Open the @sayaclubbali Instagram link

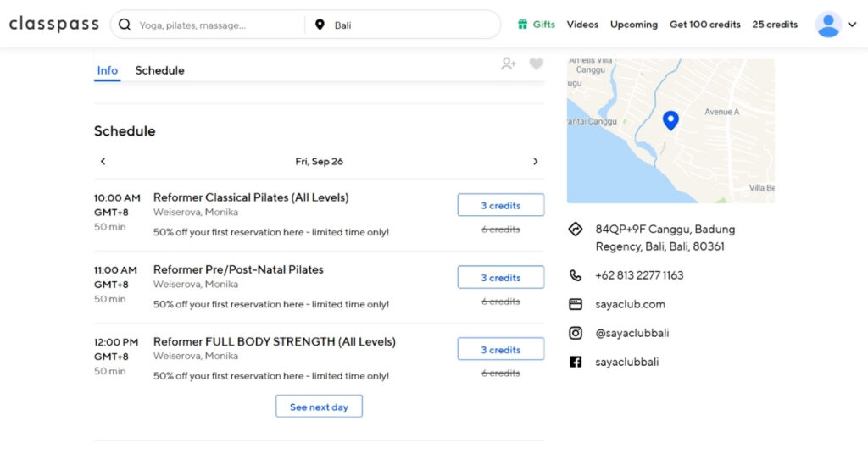pyautogui.click(x=632, y=333)
